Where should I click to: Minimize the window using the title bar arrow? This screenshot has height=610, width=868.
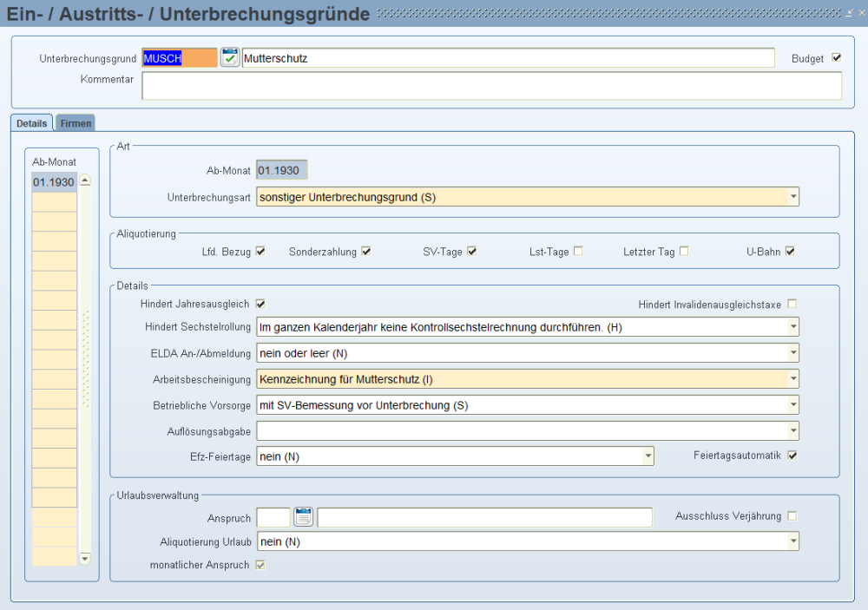tap(849, 13)
